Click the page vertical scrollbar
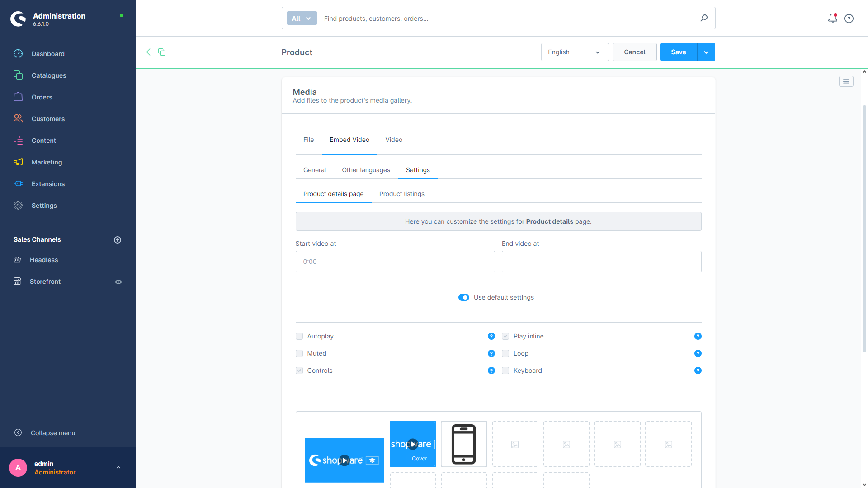868x488 pixels. 864,228
